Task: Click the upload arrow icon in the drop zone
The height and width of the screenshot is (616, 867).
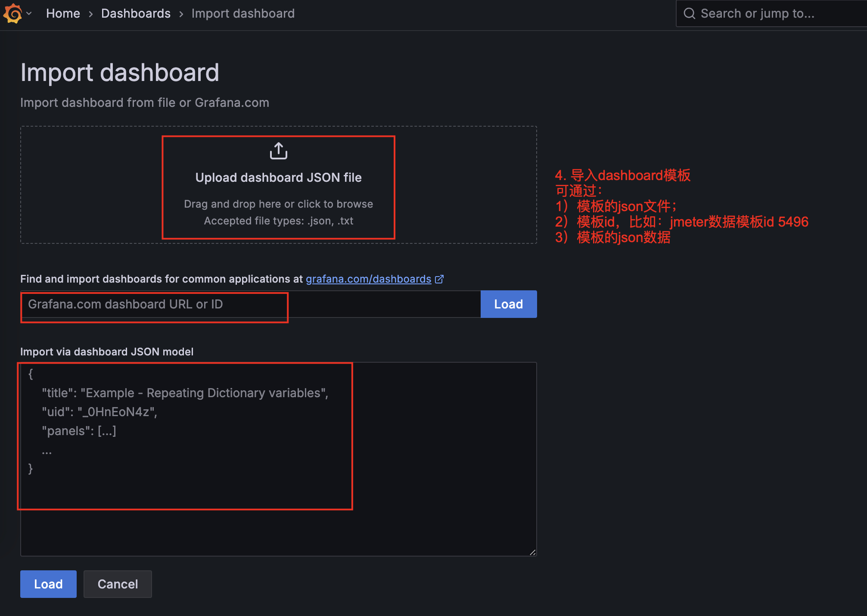Action: click(278, 151)
